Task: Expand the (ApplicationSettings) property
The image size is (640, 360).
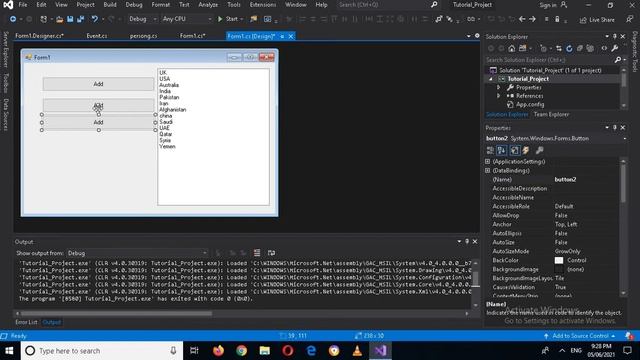Action: 487,162
